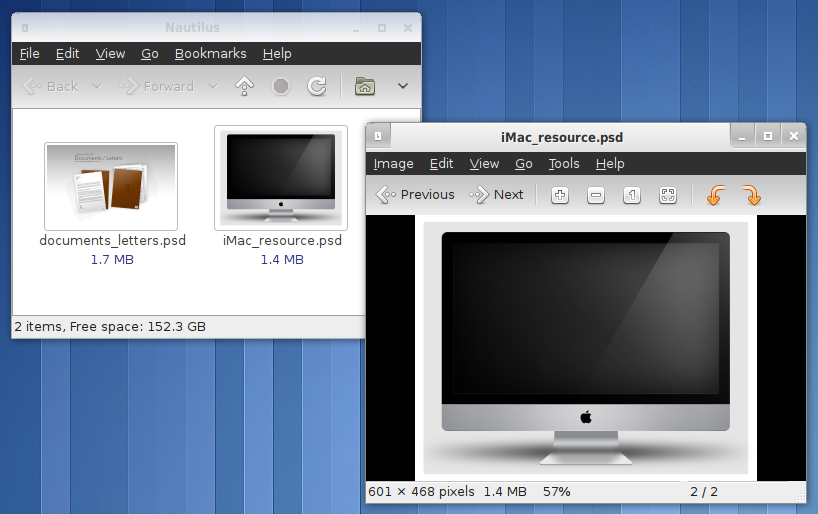Image resolution: width=818 pixels, height=514 pixels.
Task: Open the Nautilus window menu icon
Action: click(25, 28)
